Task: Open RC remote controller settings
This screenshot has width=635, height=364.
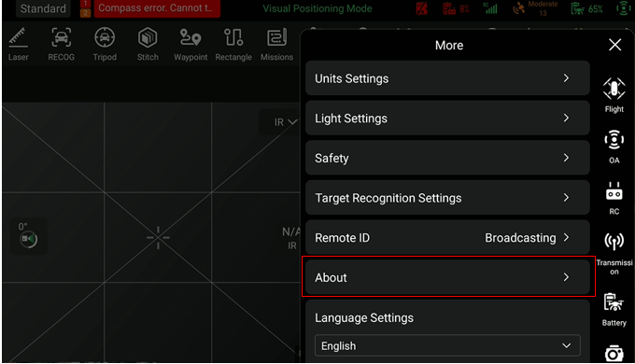Action: 614,198
